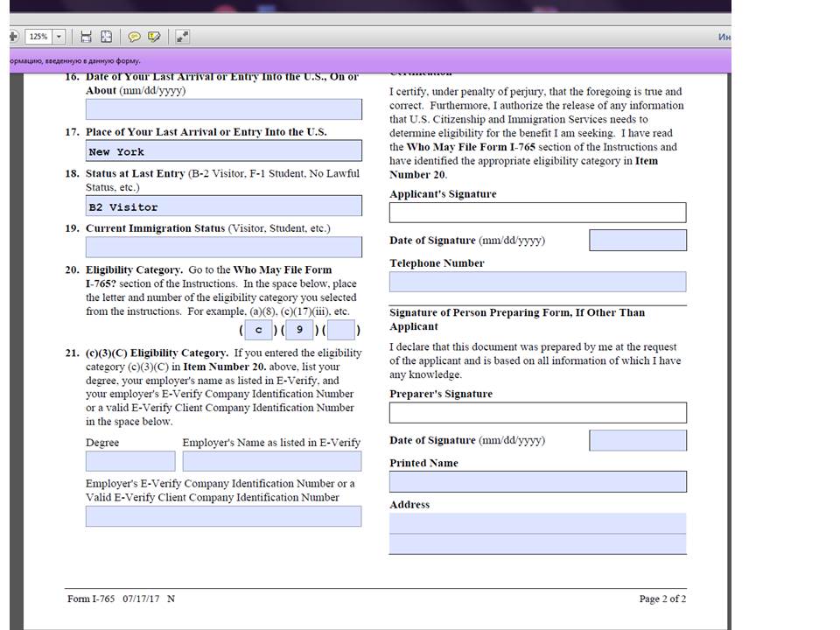This screenshot has height=630, width=840.
Task: Click the empty third eligibility category box
Action: click(341, 330)
